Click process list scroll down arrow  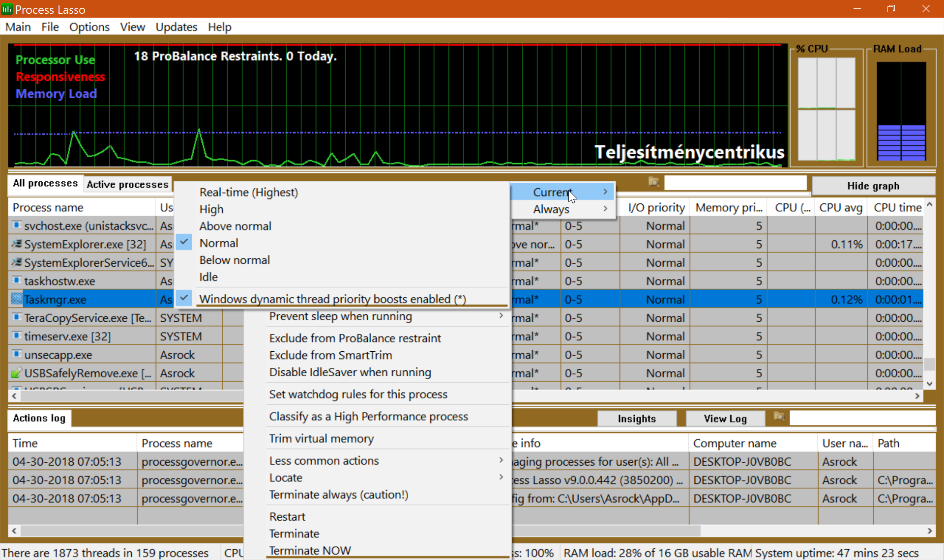929,384
